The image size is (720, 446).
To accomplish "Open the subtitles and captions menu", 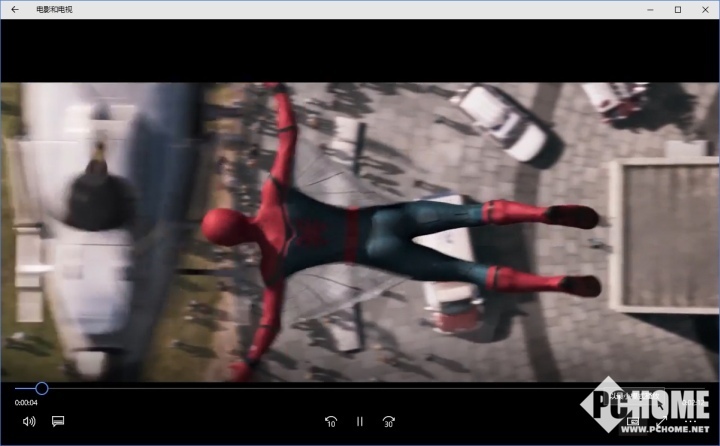I will [58, 422].
